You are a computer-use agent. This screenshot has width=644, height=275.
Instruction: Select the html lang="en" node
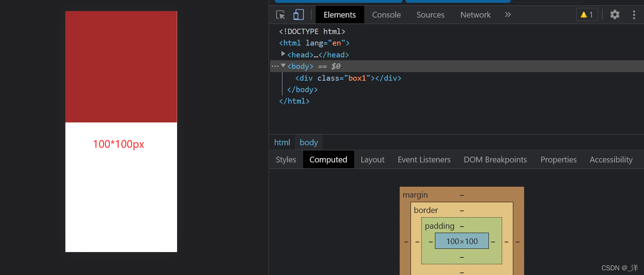coord(314,43)
